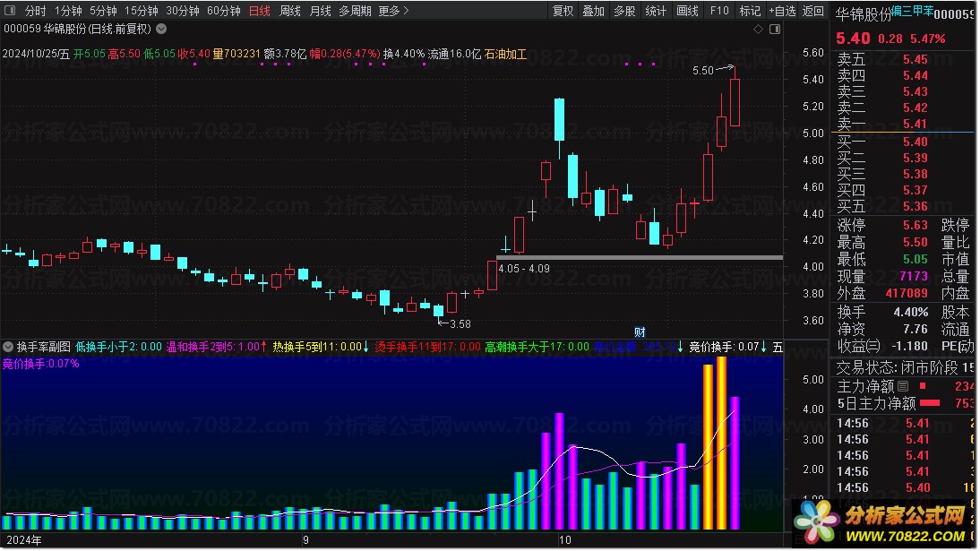Click the 卖一 price 5.41
The image size is (980, 551).
pyautogui.click(x=915, y=124)
